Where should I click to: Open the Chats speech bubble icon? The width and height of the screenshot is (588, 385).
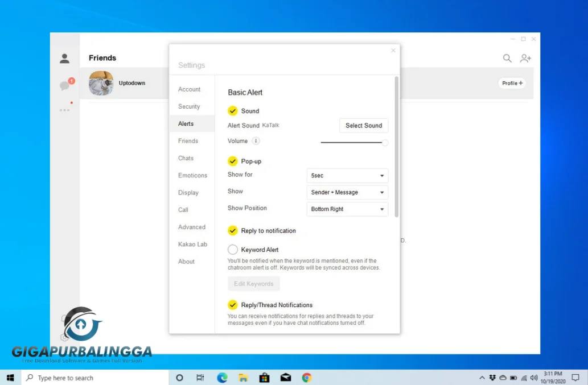pos(65,86)
